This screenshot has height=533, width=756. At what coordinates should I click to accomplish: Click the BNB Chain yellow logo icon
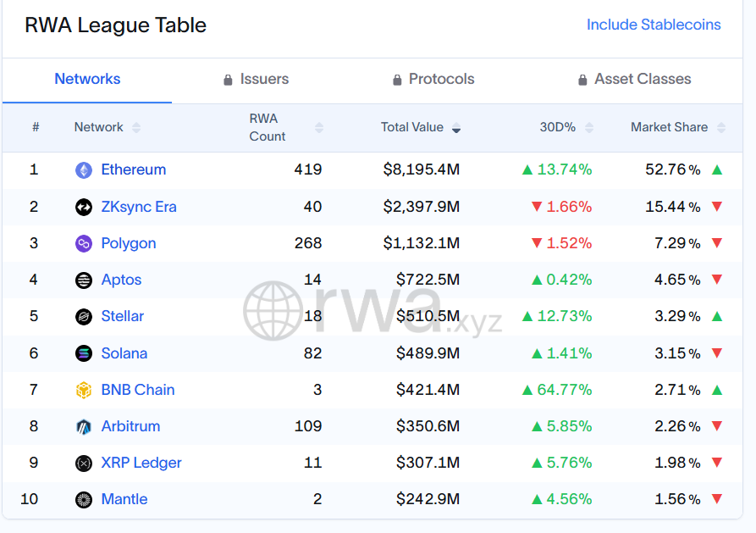point(84,390)
